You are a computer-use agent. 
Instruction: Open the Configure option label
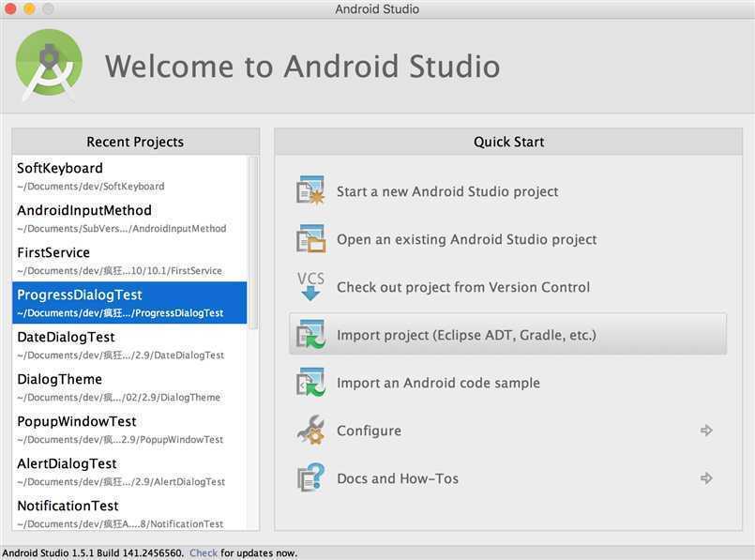tap(369, 431)
